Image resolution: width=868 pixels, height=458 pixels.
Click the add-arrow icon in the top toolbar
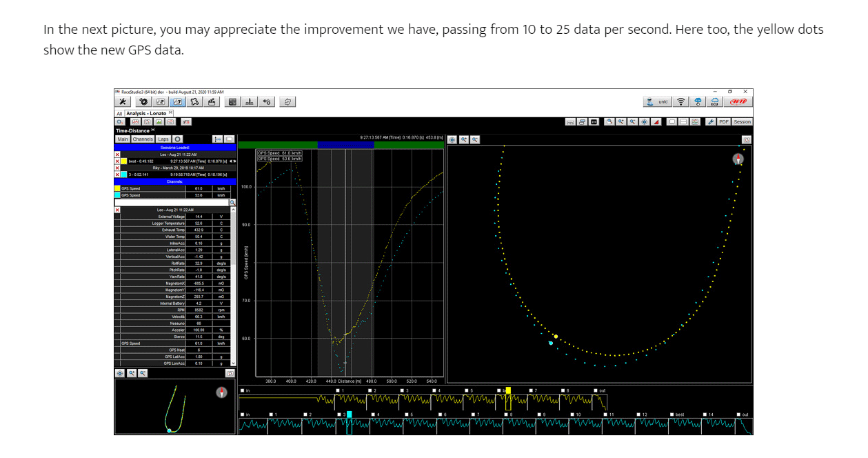pos(267,101)
